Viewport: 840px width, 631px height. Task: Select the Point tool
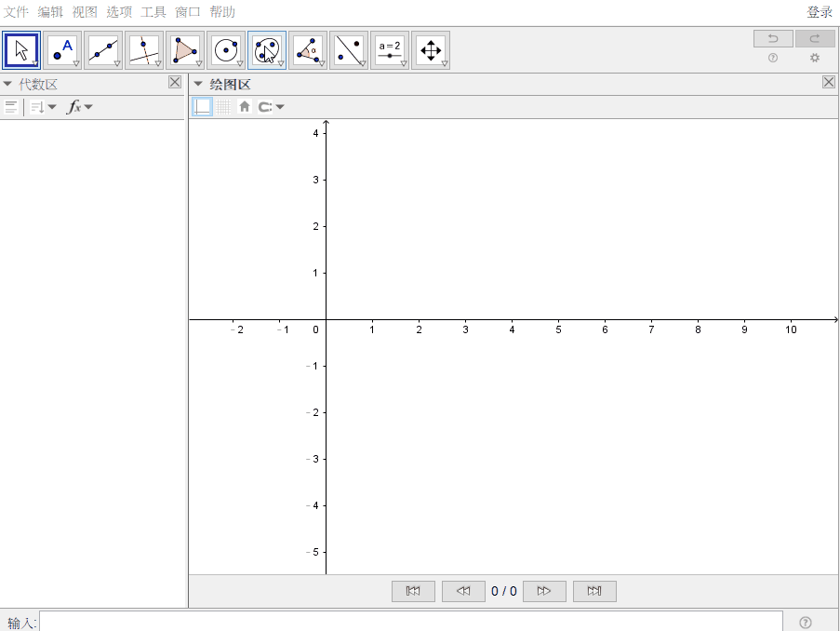(62, 50)
